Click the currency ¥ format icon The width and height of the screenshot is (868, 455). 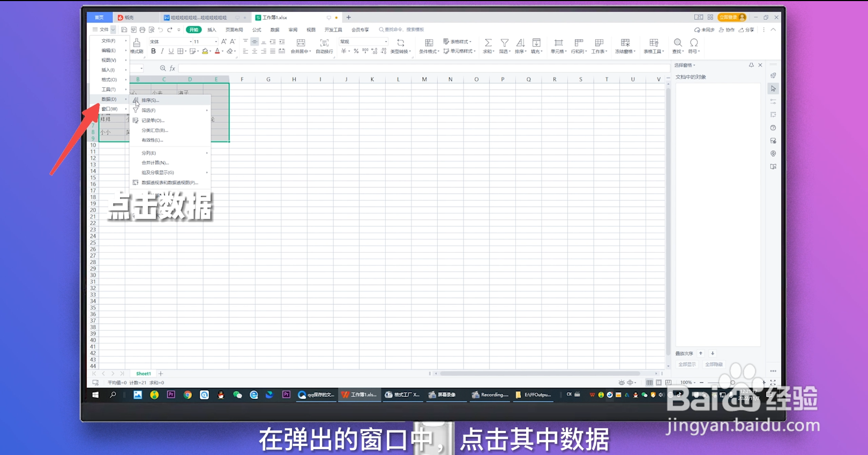click(x=344, y=51)
